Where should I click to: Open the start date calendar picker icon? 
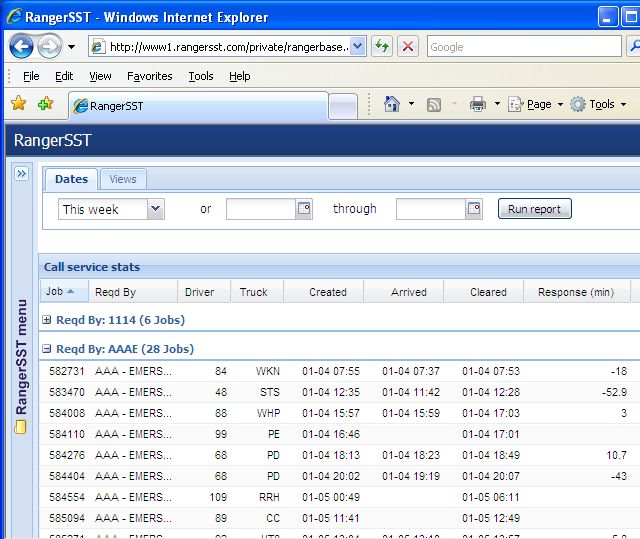(x=304, y=209)
